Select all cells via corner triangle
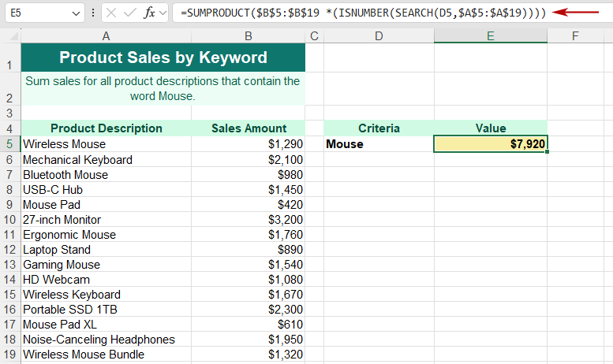 point(13,36)
